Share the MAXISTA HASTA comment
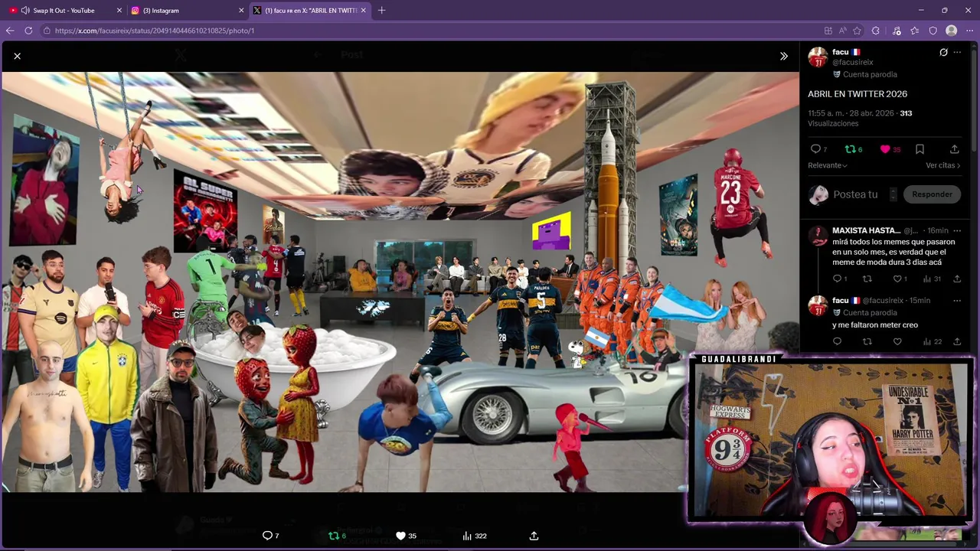The width and height of the screenshot is (980, 551). click(957, 279)
